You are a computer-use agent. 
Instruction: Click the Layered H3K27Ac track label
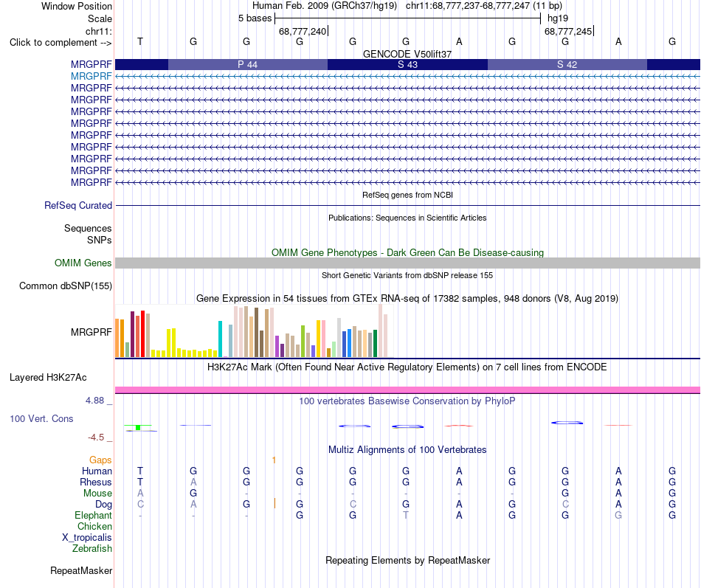(48, 378)
